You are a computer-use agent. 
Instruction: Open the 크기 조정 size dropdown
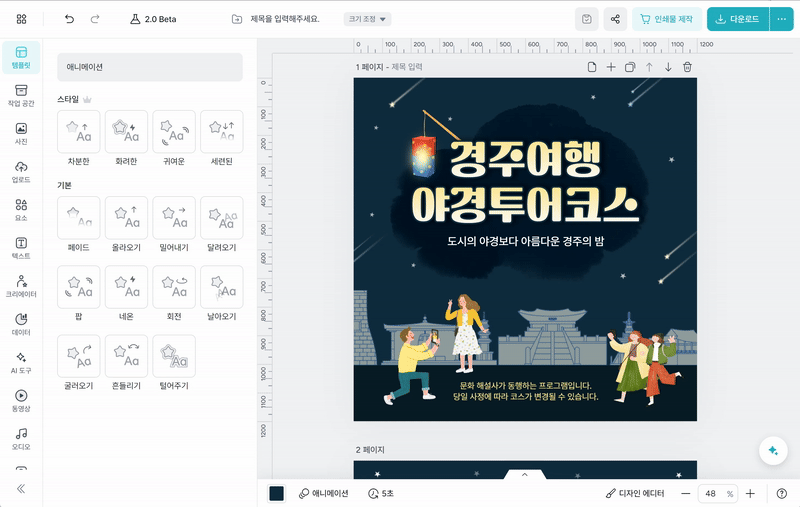click(367, 19)
